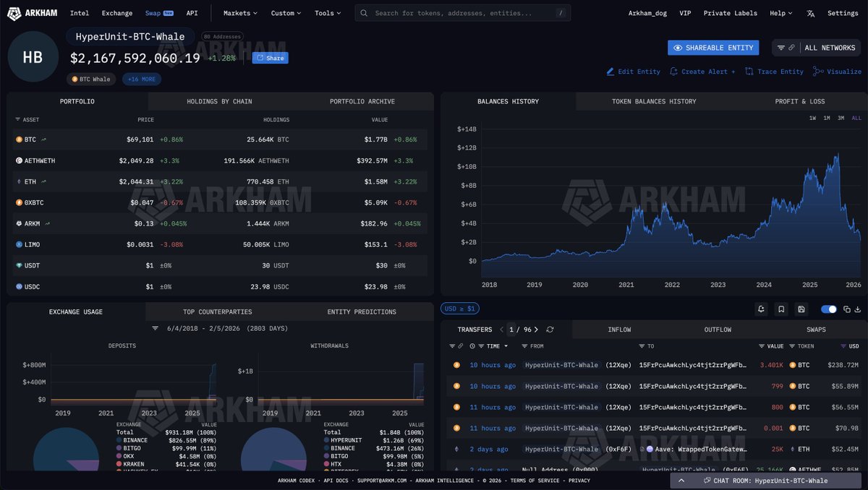Open the Markets dropdown menu
Image resolution: width=868 pixels, height=490 pixels.
[241, 13]
